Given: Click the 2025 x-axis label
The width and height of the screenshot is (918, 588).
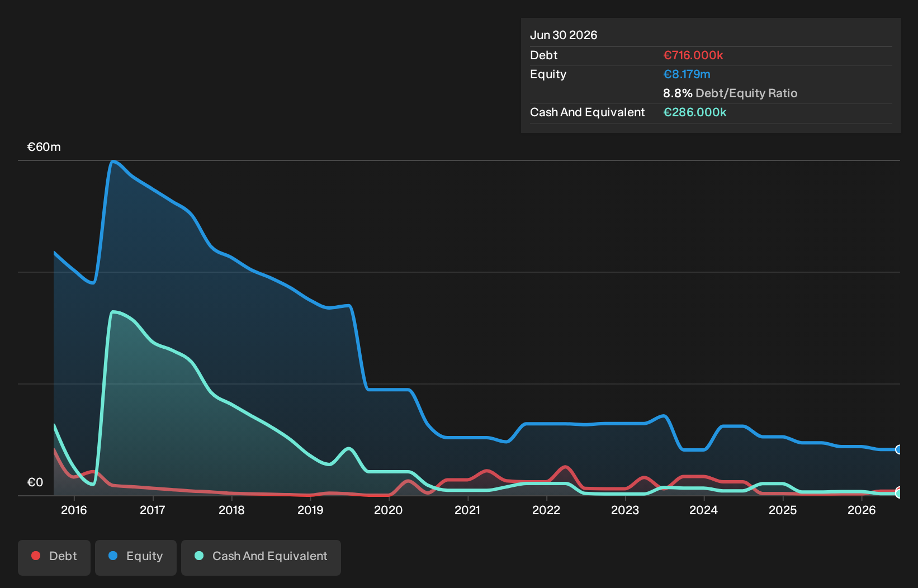Looking at the screenshot, I should pos(783,510).
